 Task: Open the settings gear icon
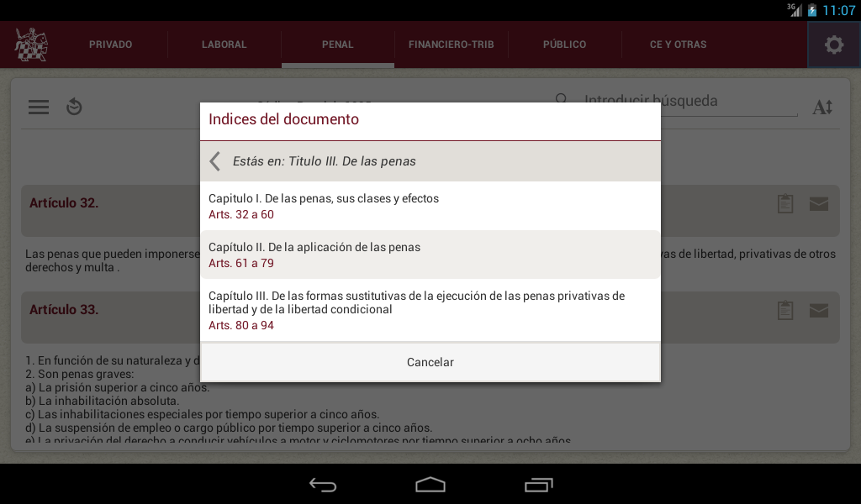pos(833,45)
